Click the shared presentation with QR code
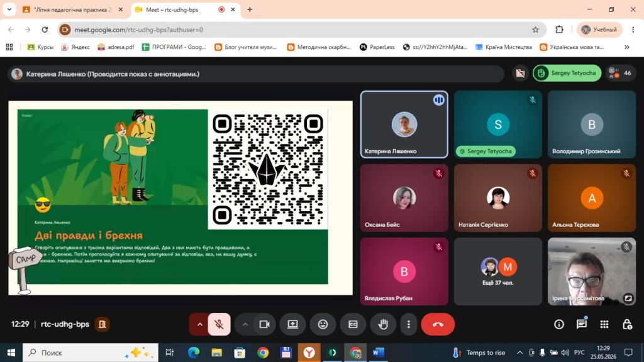Viewport: 644px width, 362px height. pos(180,198)
